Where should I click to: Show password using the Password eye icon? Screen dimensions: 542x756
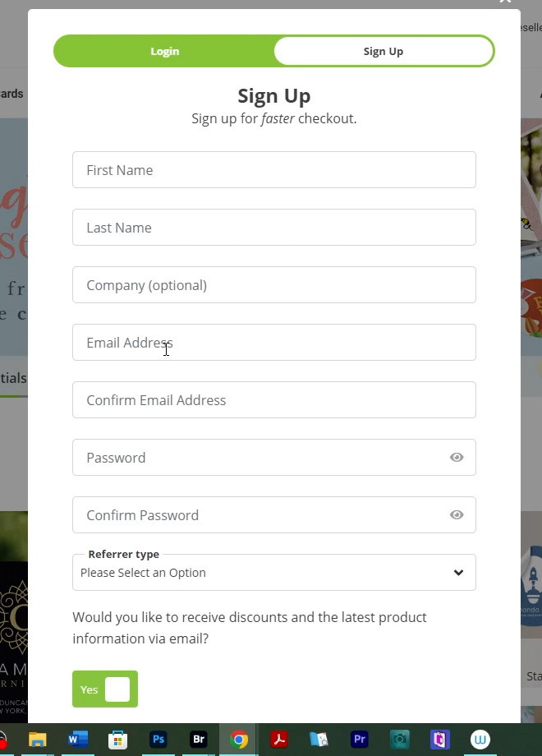pyautogui.click(x=457, y=457)
